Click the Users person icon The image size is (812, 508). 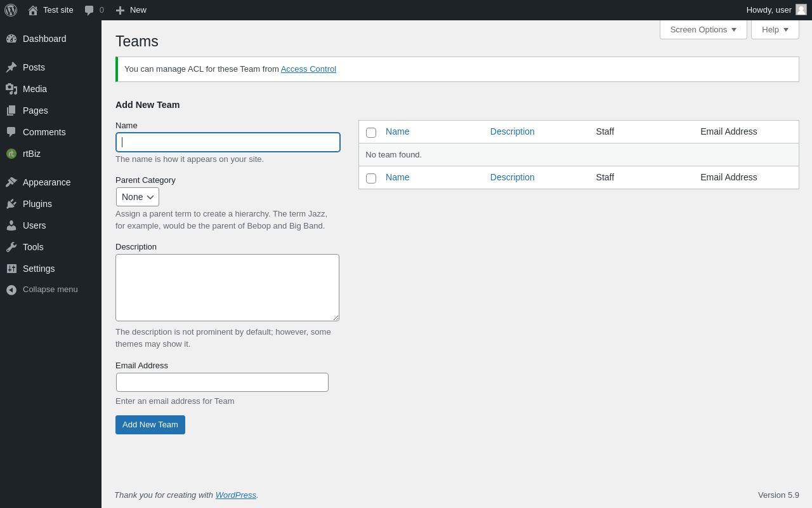[11, 225]
